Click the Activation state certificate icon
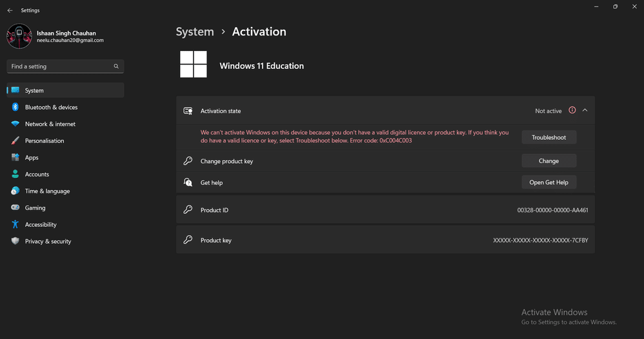Image resolution: width=644 pixels, height=339 pixels. click(188, 111)
